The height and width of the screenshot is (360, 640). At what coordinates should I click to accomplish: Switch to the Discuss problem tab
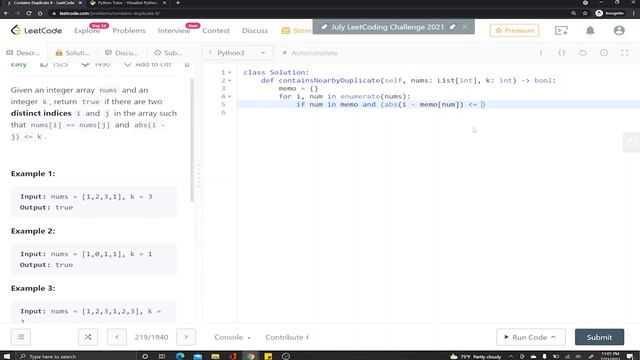(x=122, y=53)
